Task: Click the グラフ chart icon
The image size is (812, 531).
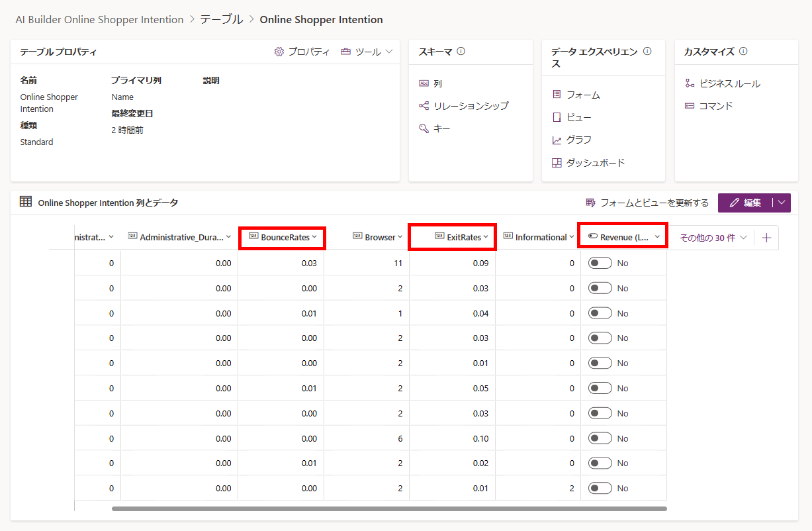Action: [x=557, y=140]
